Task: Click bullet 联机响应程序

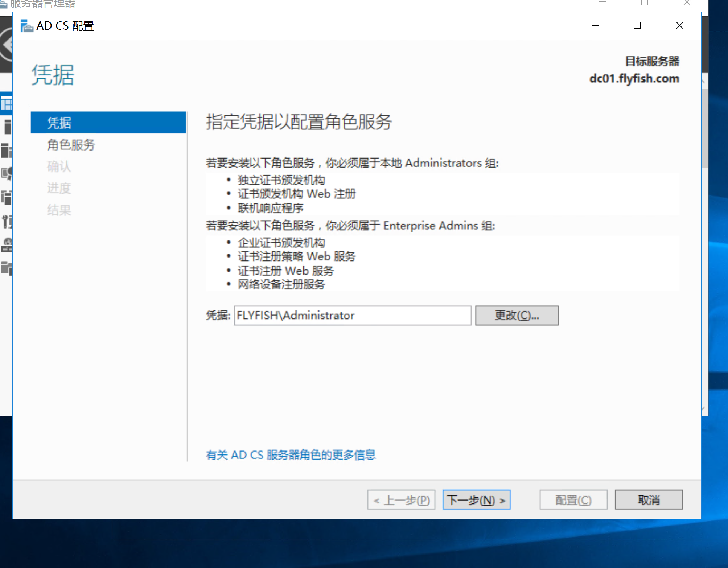Action: click(x=271, y=208)
